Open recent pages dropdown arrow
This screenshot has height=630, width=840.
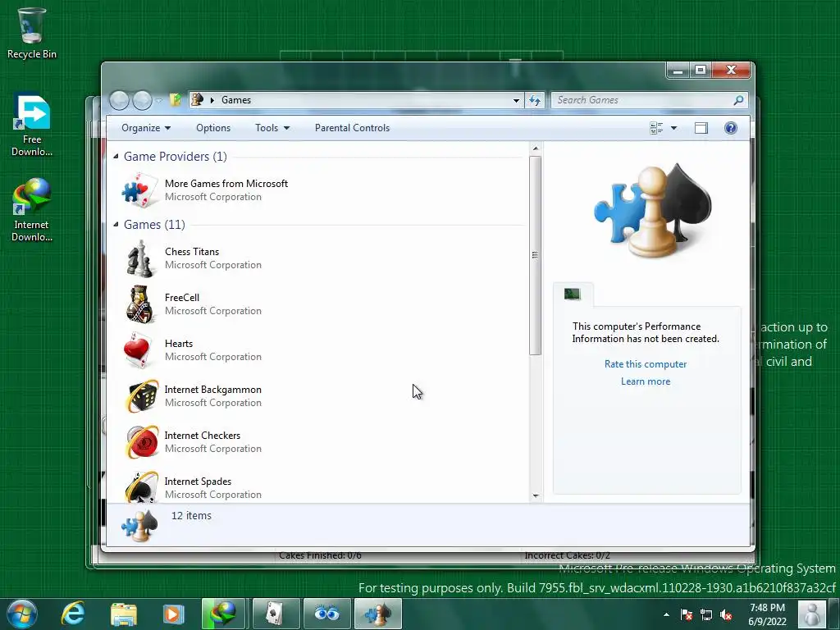click(x=159, y=100)
